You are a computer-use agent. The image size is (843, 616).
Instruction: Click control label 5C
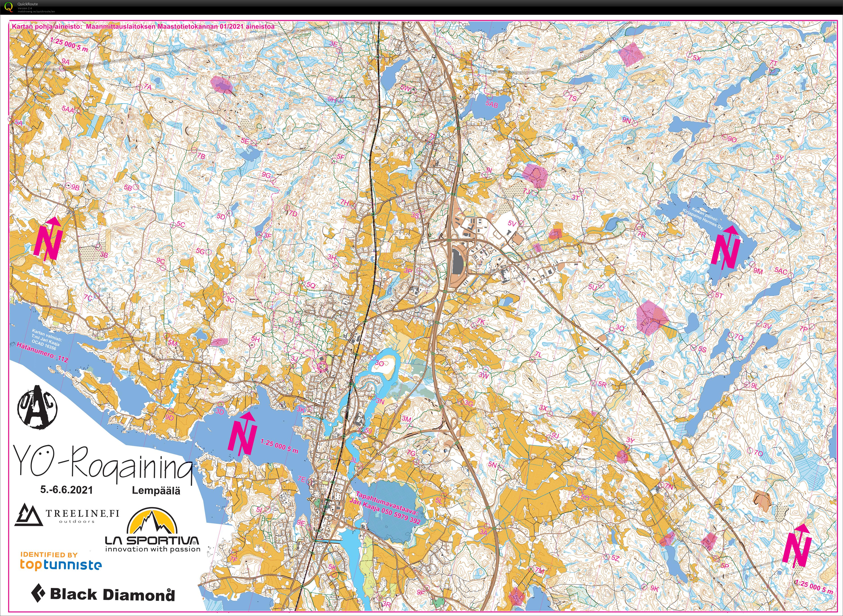(x=181, y=224)
